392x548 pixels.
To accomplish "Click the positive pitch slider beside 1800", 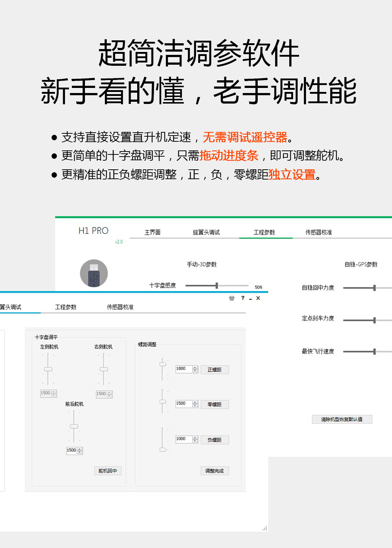I will coord(163,364).
